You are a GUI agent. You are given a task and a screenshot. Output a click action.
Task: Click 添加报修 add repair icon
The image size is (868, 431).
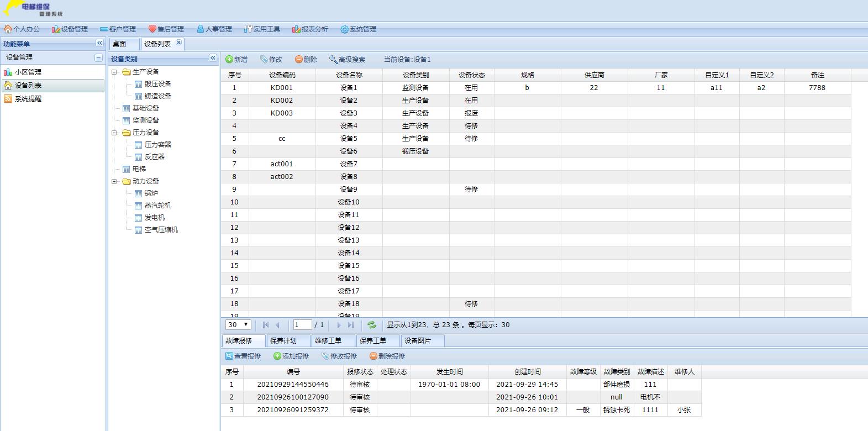point(277,356)
